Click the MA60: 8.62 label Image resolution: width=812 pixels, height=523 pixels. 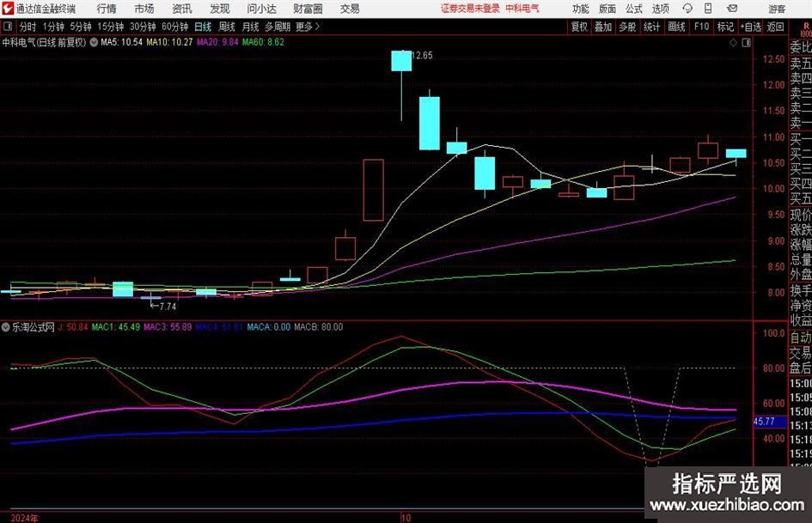(263, 42)
